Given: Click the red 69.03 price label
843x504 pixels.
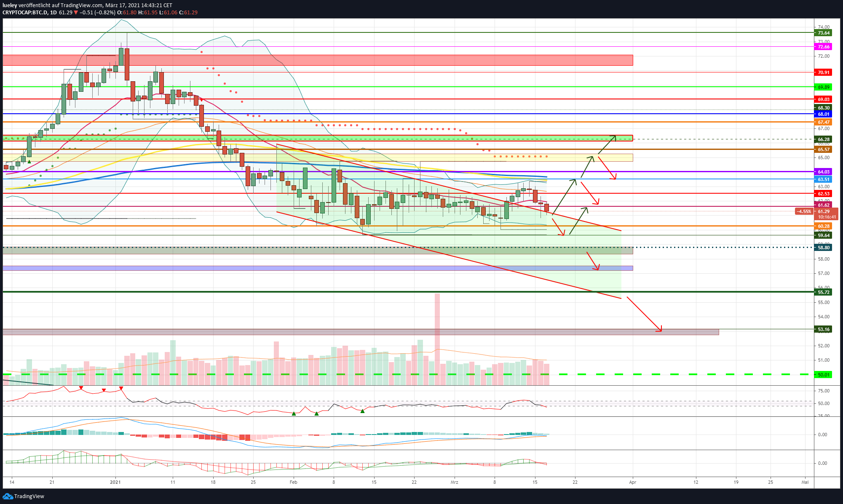Looking at the screenshot, I should (823, 99).
